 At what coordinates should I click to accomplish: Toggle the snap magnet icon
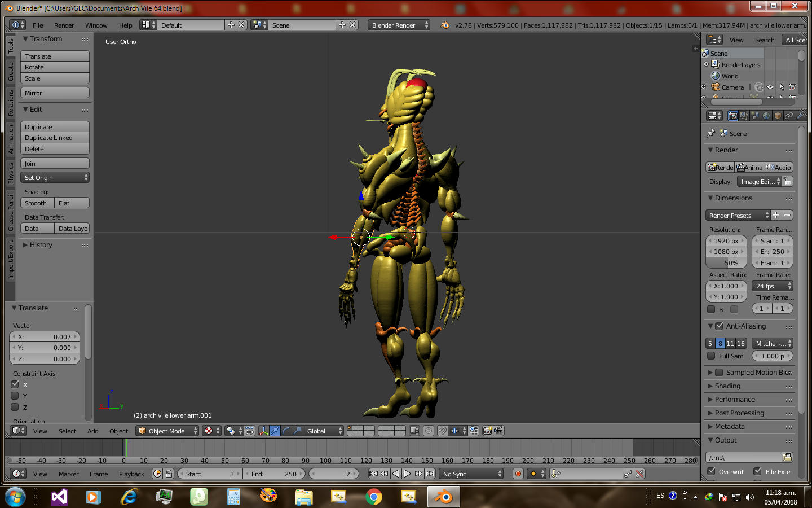[443, 431]
